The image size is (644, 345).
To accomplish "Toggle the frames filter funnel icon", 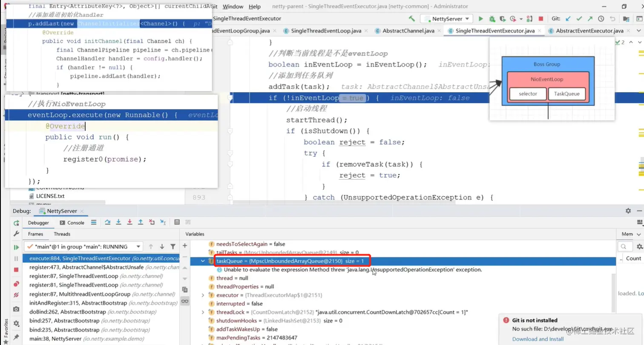I will click(x=172, y=246).
